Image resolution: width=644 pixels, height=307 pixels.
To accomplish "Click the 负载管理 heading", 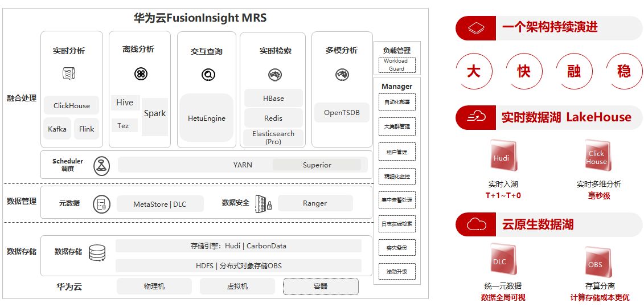I will [397, 51].
